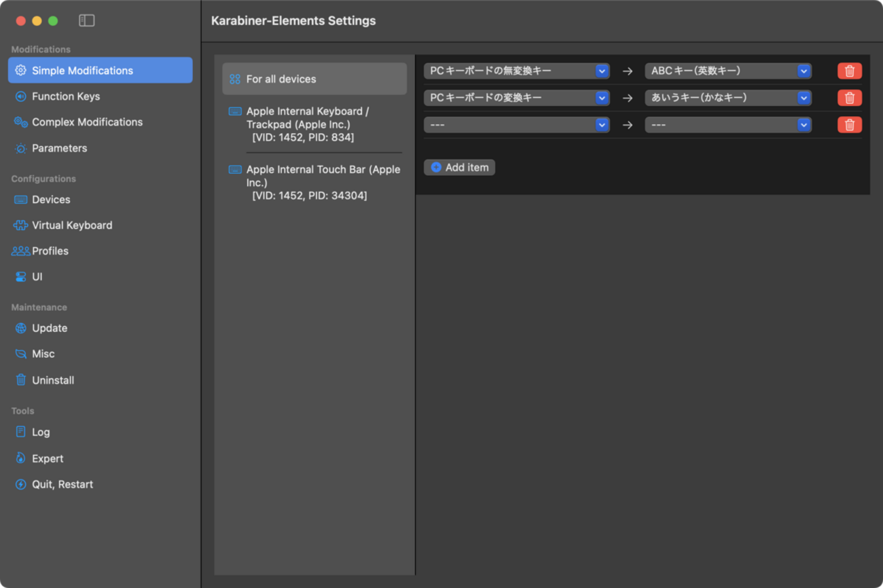Click the green zoom window button
The width and height of the screenshot is (883, 588).
tap(53, 21)
